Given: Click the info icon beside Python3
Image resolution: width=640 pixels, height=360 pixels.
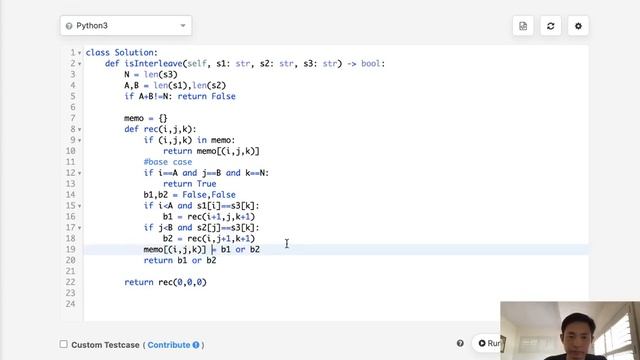Looking at the screenshot, I should [69, 26].
